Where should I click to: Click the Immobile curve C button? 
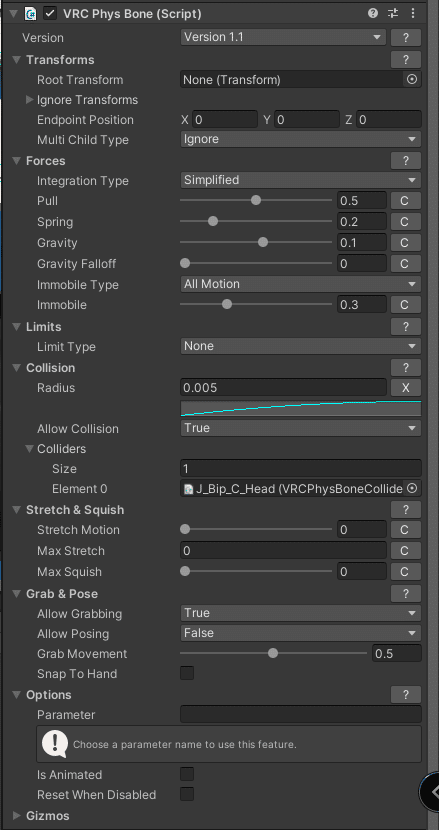click(406, 304)
